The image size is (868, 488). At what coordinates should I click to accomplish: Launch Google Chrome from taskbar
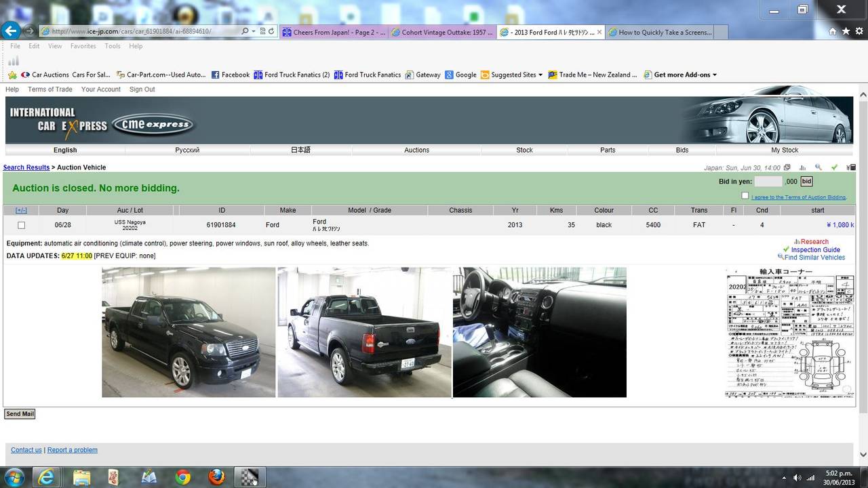coord(183,477)
